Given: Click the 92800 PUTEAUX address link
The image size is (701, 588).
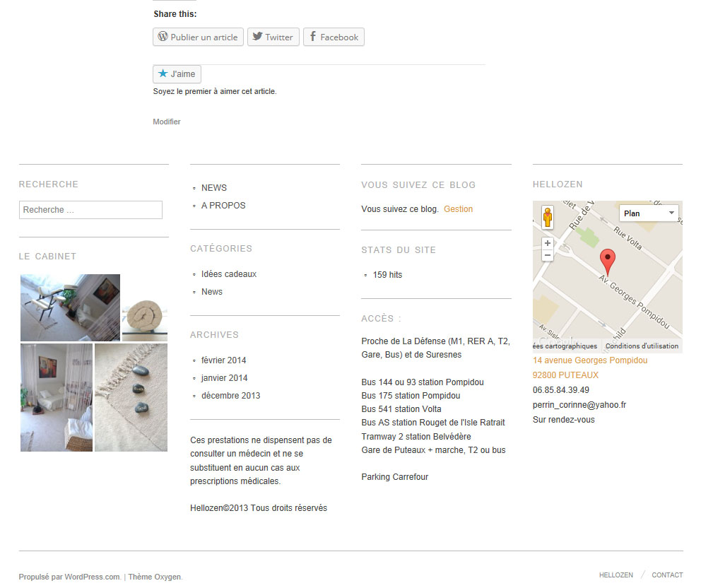Looking at the screenshot, I should (565, 375).
